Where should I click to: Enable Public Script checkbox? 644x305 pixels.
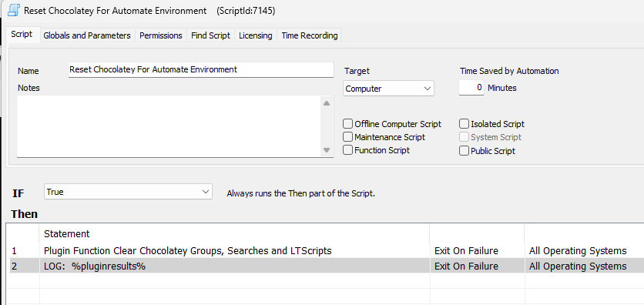coord(464,151)
